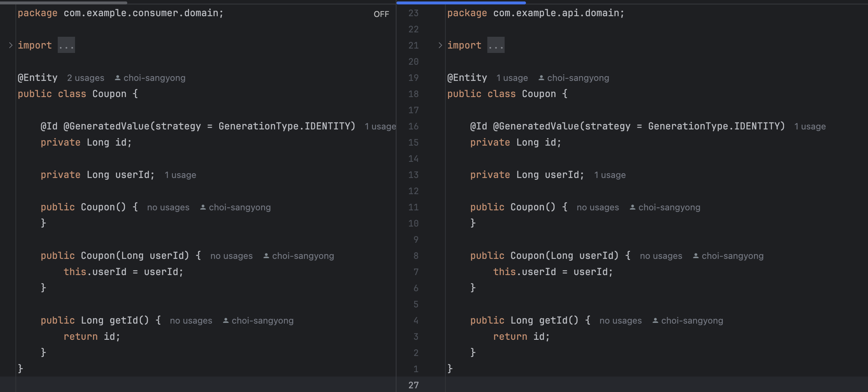Click line number 4 beside getId() in the right gutter
Viewport: 868px width, 392px height.
coord(416,321)
